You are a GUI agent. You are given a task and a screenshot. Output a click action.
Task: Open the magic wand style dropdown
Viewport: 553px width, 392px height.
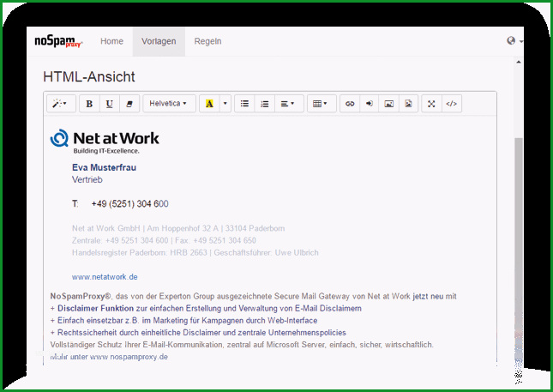61,104
